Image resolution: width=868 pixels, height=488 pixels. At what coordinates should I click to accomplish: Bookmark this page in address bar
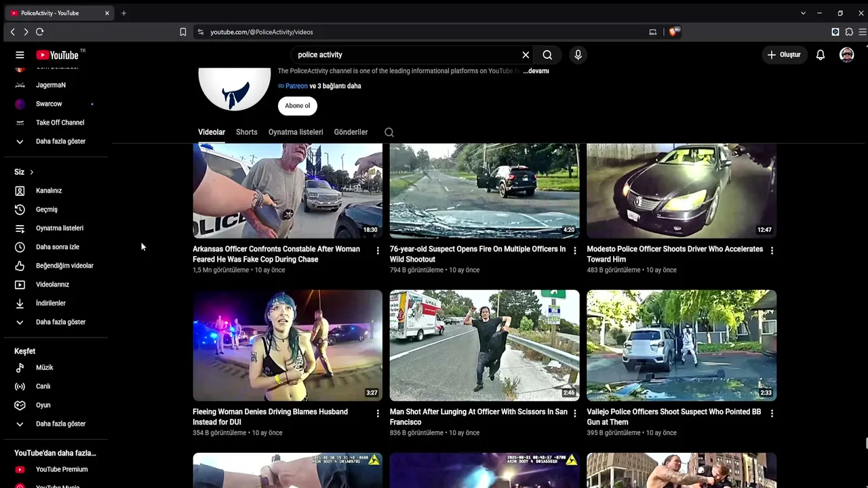click(183, 32)
